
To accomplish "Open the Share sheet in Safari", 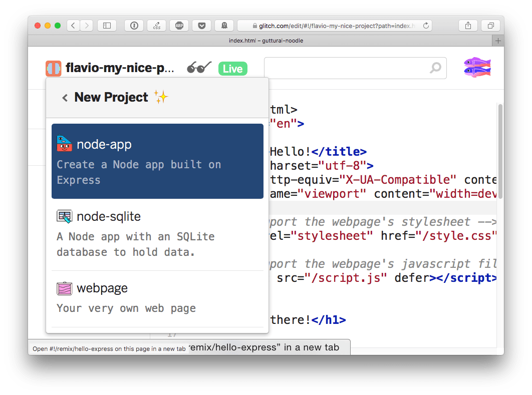I will pos(468,25).
